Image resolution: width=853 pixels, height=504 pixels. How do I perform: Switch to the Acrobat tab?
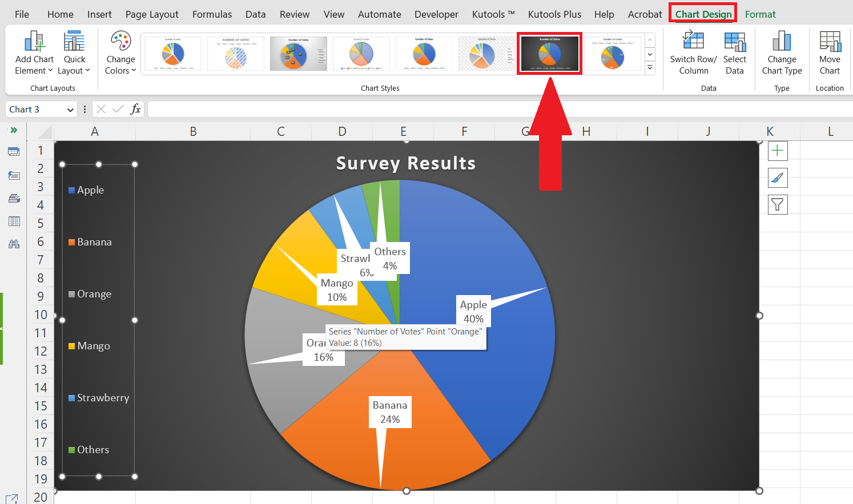click(x=645, y=14)
